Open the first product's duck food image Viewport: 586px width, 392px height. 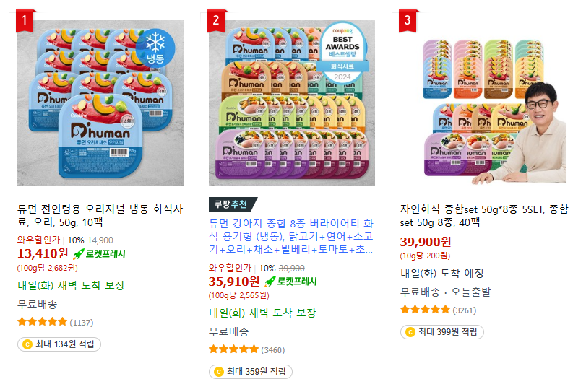pyautogui.click(x=100, y=103)
